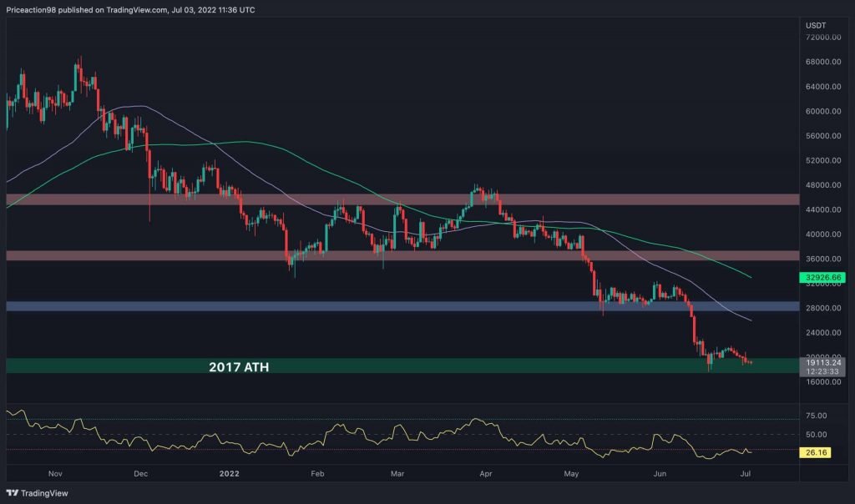The height and width of the screenshot is (504, 855).
Task: Click the USDT label atop the price scale
Action: point(814,26)
